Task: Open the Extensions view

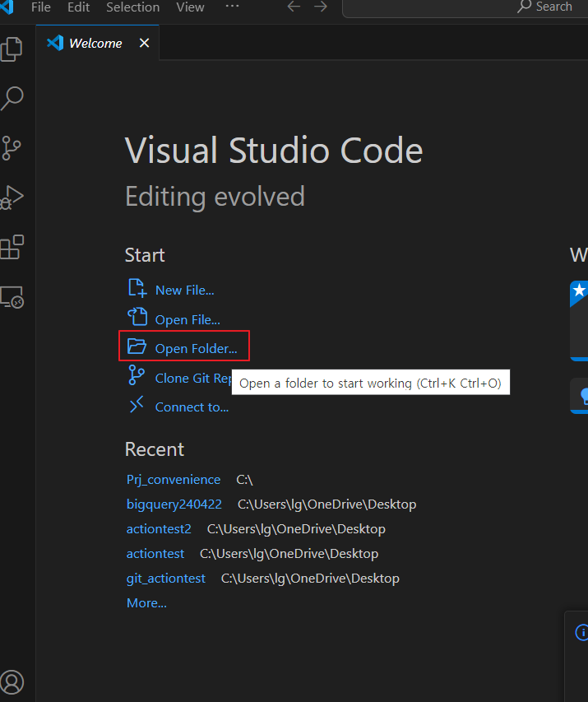Action: [12, 247]
